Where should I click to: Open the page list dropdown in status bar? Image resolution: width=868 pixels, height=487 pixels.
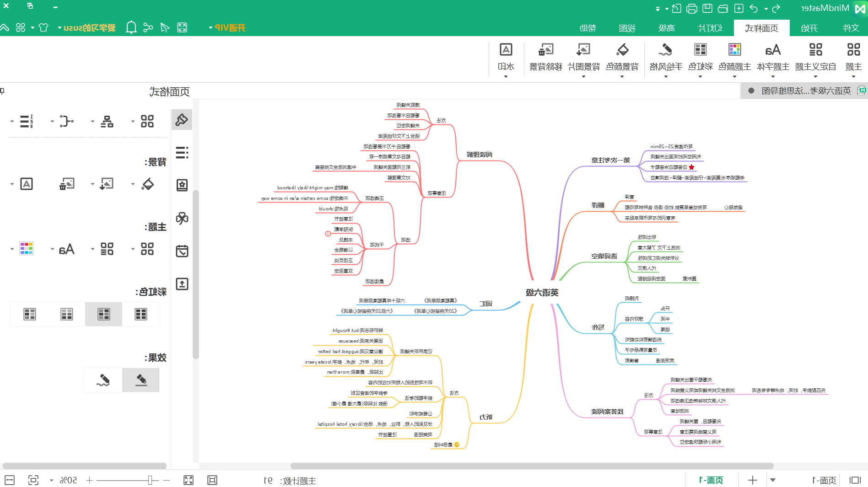[773, 480]
